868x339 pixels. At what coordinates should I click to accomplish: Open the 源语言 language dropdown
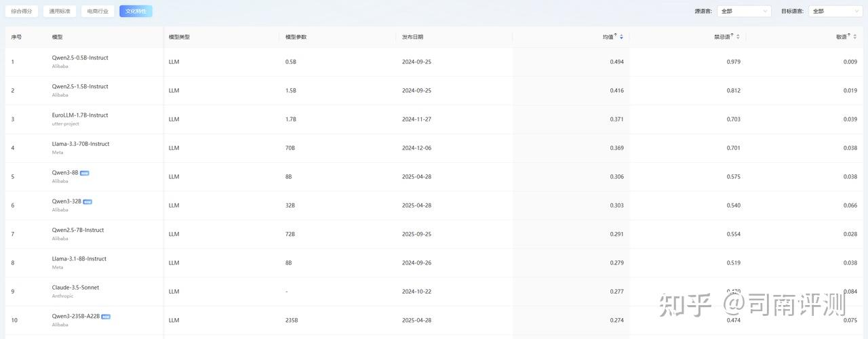(744, 11)
